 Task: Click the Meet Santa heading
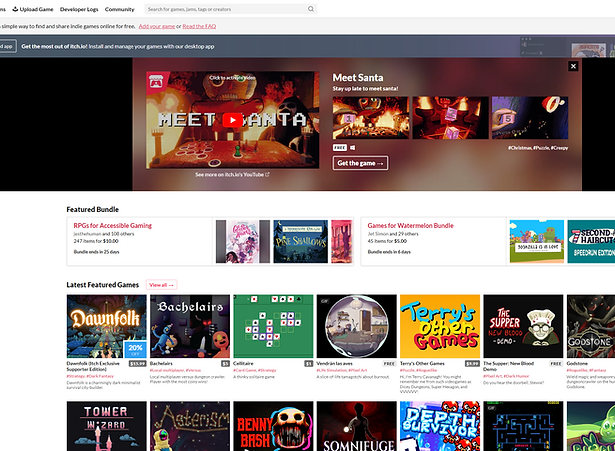(358, 78)
